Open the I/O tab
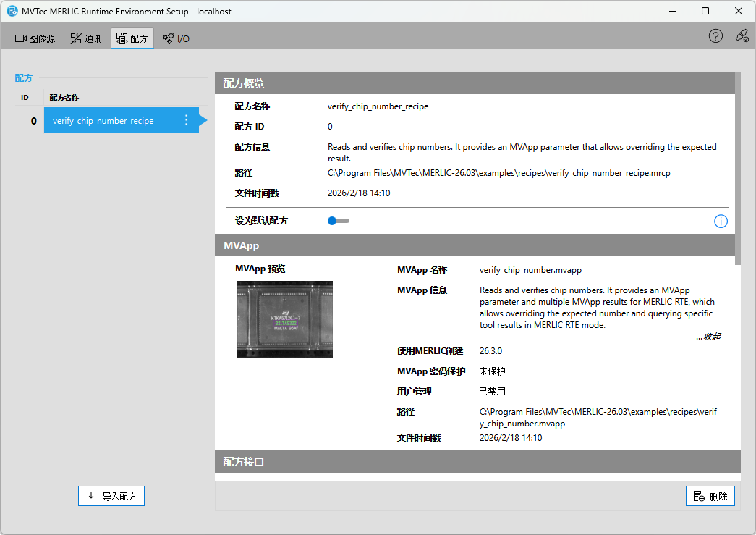The width and height of the screenshot is (756, 535). point(176,38)
